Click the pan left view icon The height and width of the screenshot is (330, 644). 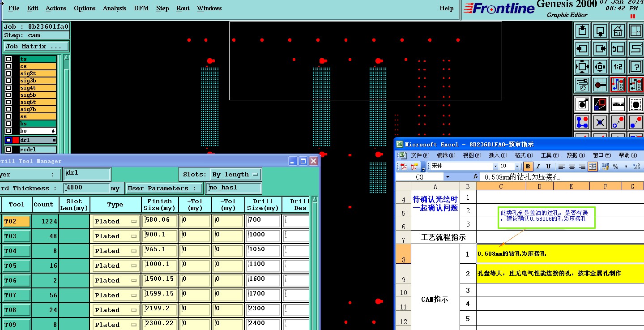[x=582, y=48]
